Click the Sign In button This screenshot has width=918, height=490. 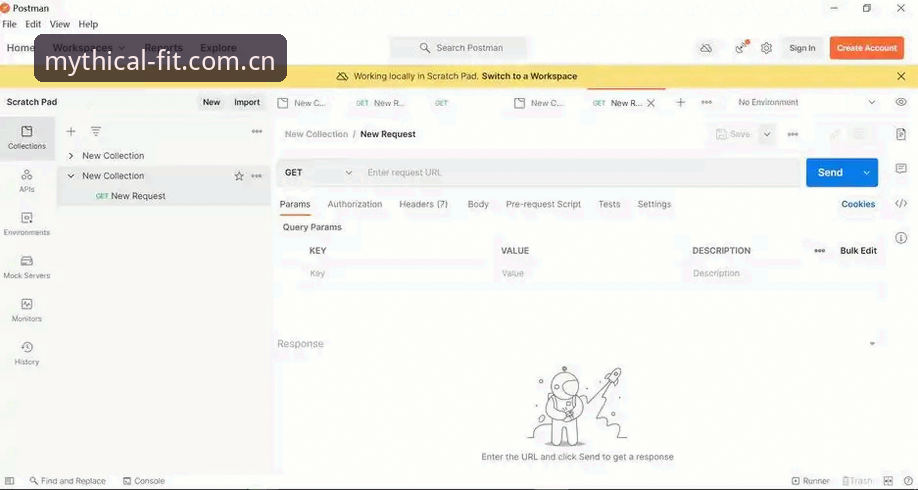coord(802,48)
